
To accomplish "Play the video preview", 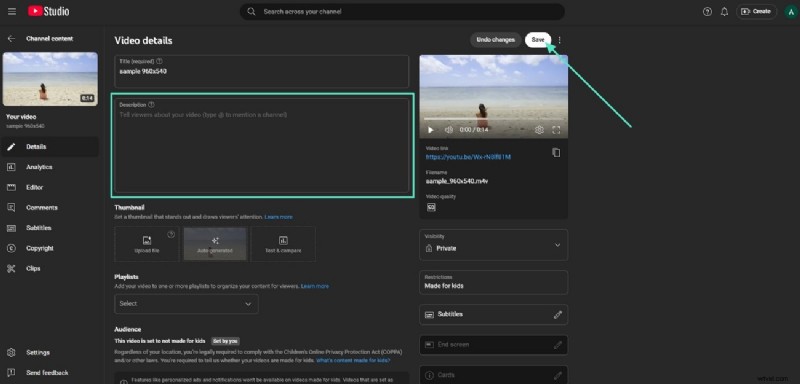I will 430,130.
